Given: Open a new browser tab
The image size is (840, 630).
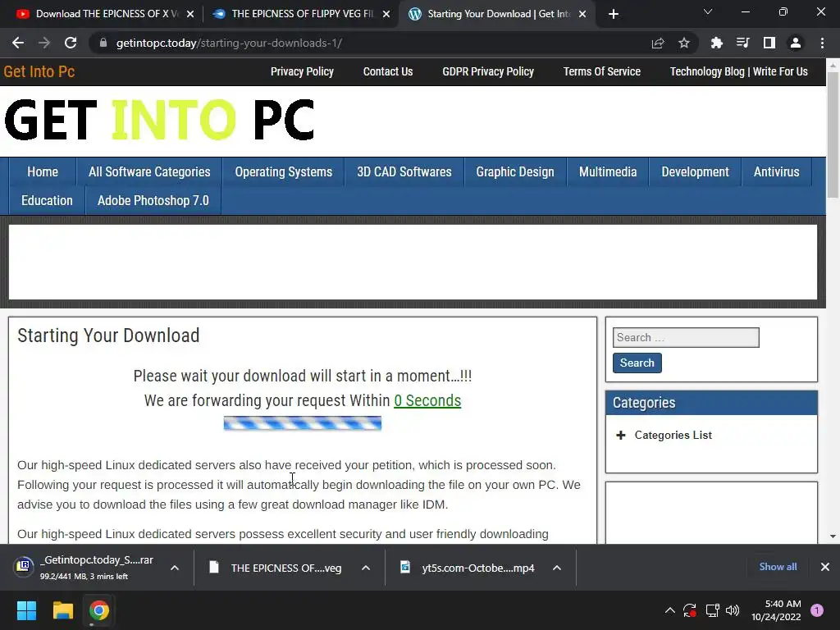Looking at the screenshot, I should tap(614, 14).
